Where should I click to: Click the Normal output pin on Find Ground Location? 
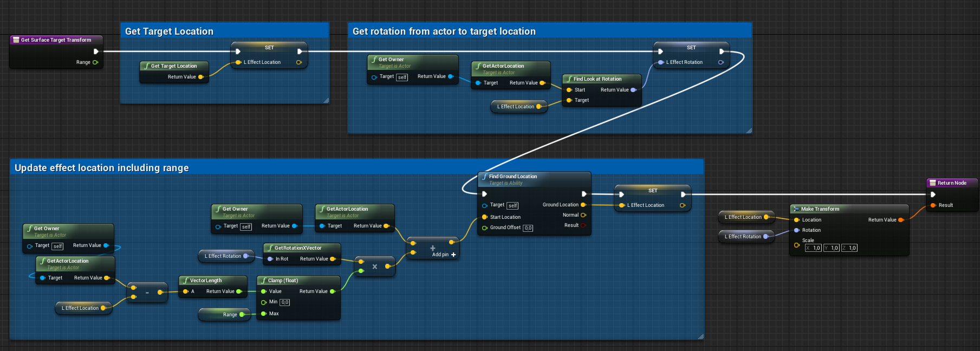(583, 215)
